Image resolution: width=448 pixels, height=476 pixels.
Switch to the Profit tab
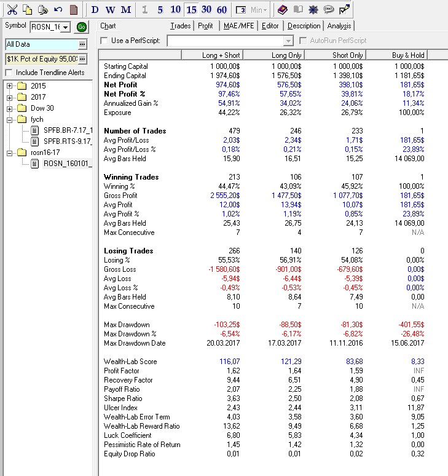pyautogui.click(x=205, y=26)
